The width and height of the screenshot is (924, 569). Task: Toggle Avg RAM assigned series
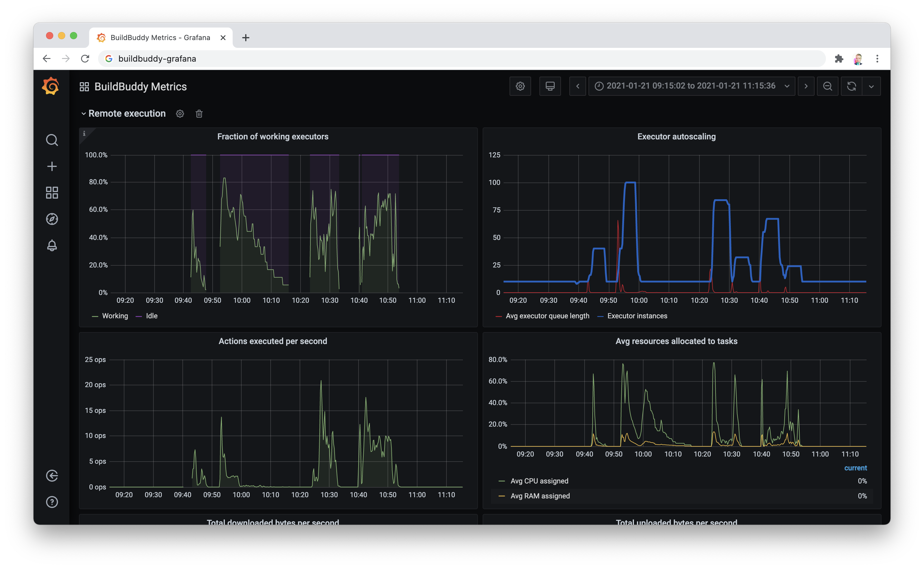[x=540, y=496]
